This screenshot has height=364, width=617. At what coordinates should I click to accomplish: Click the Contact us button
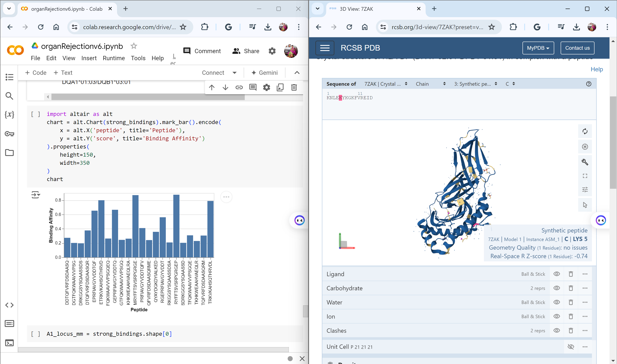pyautogui.click(x=577, y=48)
